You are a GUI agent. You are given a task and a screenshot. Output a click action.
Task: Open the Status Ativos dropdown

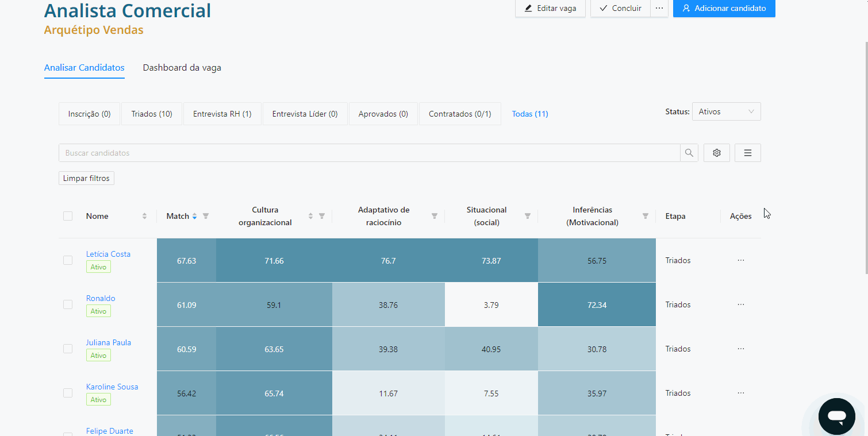726,112
